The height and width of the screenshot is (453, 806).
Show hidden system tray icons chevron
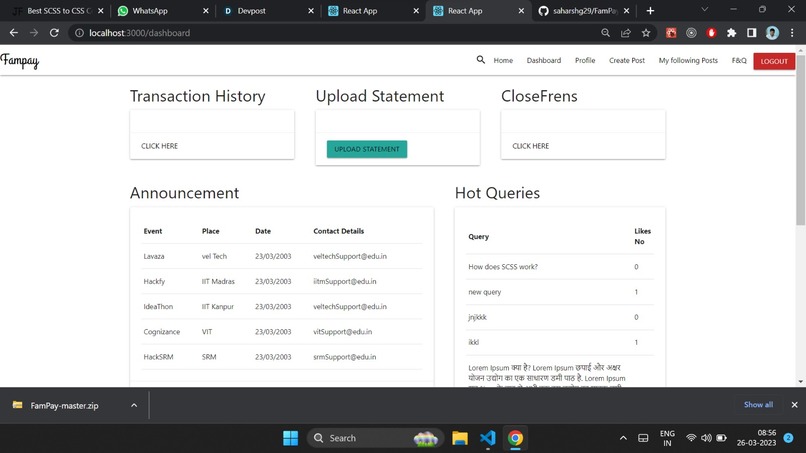[623, 438]
